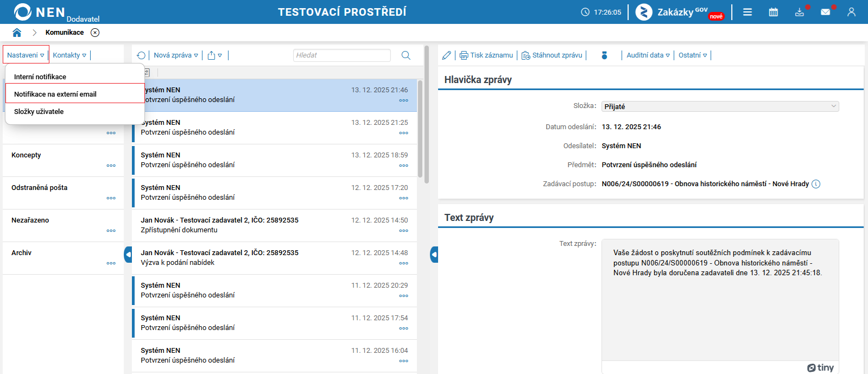868x374 pixels.
Task: Open Odstraněná pošta folder
Action: (63, 193)
